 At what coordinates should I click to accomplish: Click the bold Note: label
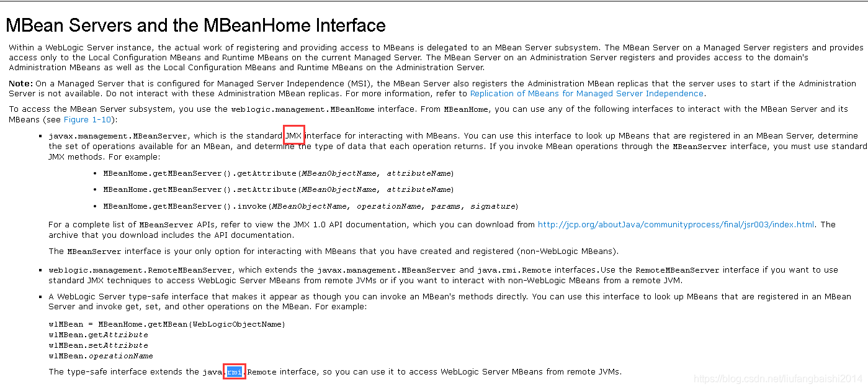click(x=20, y=84)
